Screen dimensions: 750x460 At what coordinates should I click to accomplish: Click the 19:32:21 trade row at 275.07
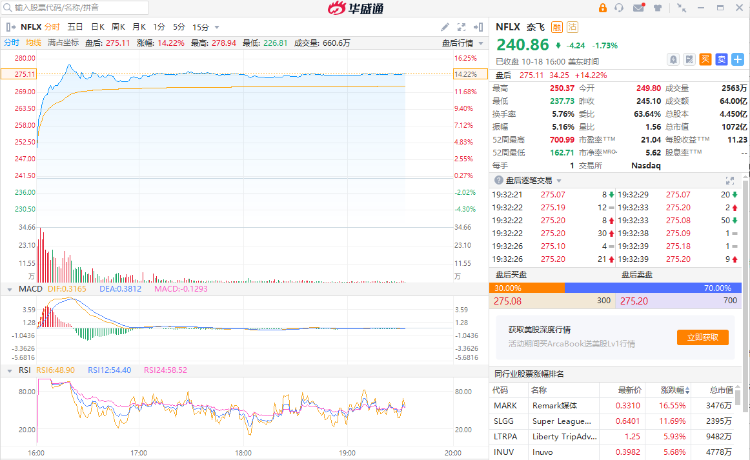553,195
